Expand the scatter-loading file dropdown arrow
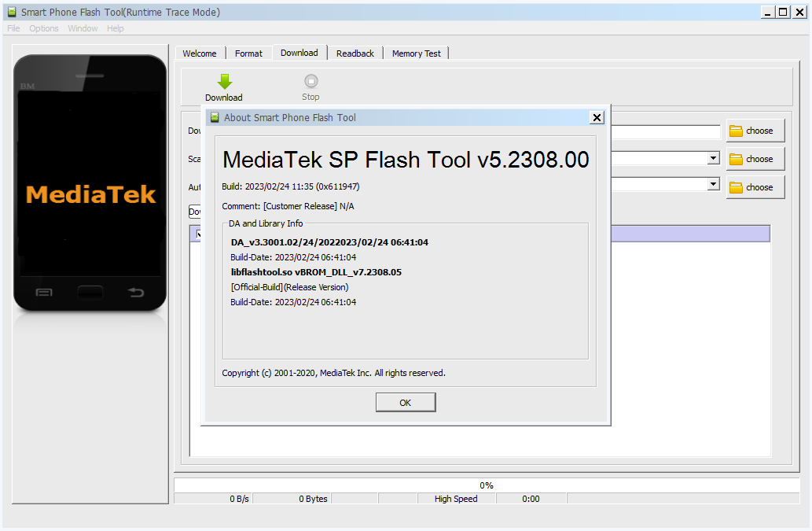 714,158
